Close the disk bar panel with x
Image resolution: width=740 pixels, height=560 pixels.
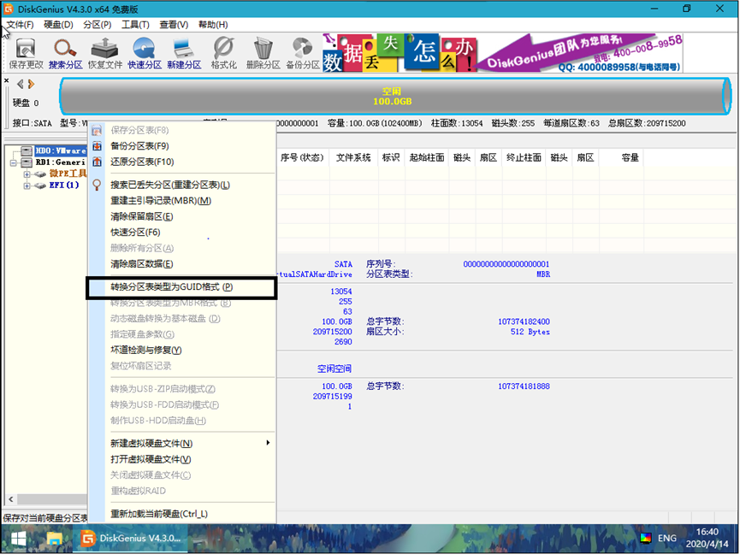point(7,80)
